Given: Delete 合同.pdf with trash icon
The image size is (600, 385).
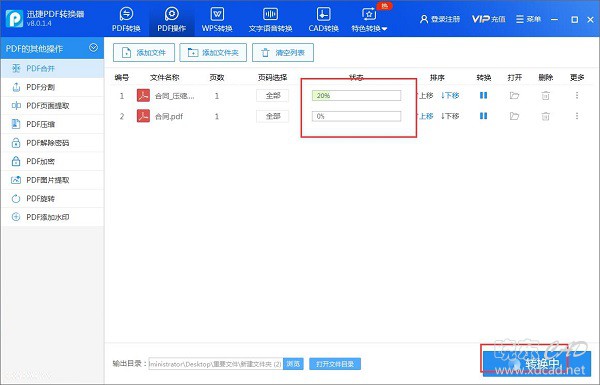Looking at the screenshot, I should point(546,116).
